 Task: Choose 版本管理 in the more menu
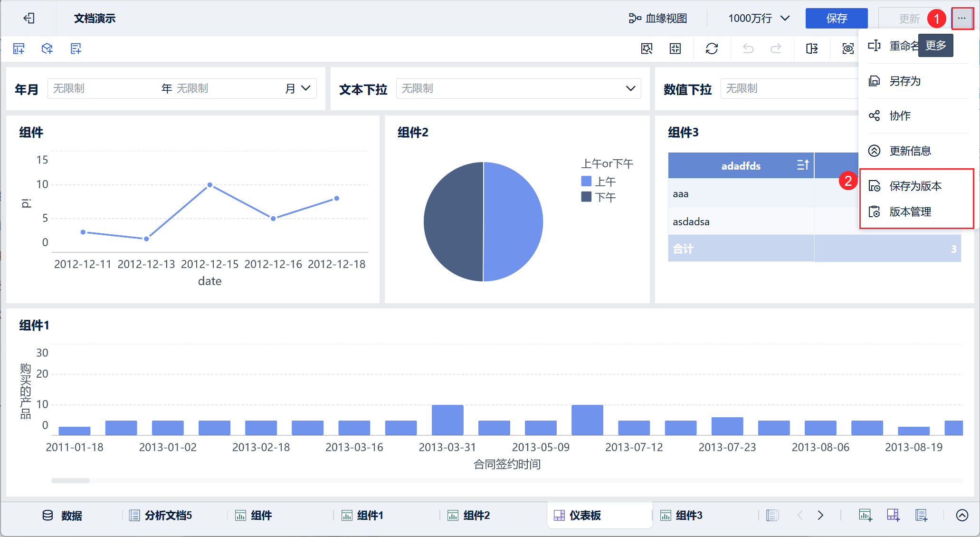(x=910, y=211)
